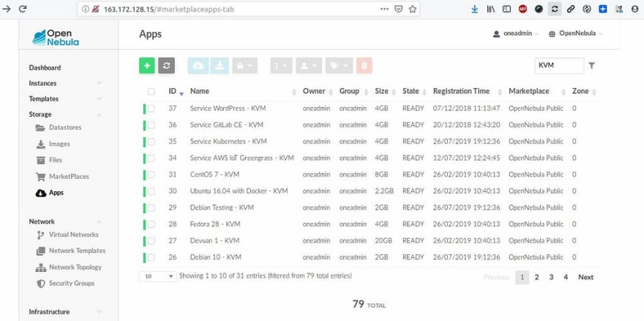
Task: Refresh the apps list
Action: (x=166, y=65)
